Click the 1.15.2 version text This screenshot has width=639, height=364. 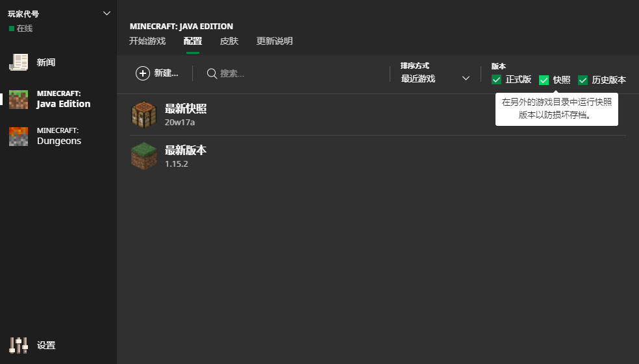click(x=177, y=164)
